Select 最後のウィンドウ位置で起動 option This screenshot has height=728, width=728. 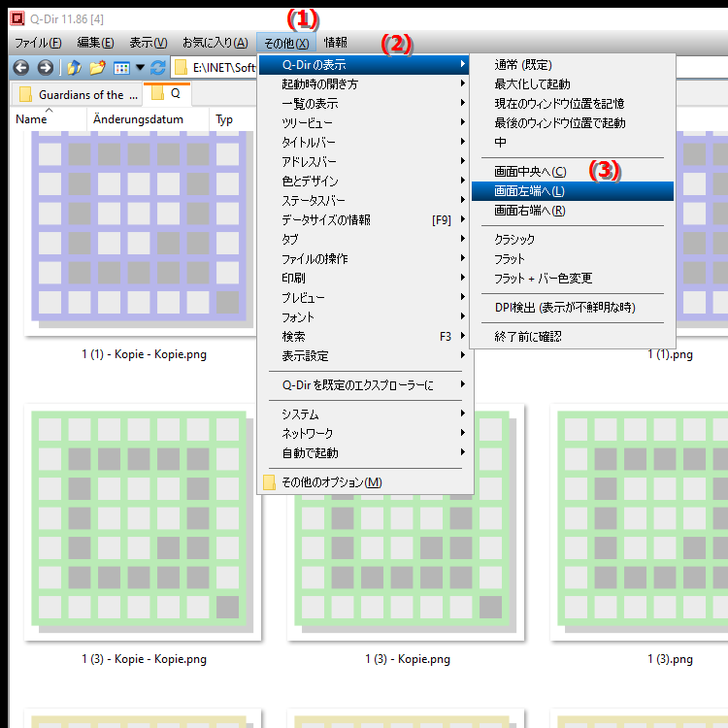tap(573, 123)
